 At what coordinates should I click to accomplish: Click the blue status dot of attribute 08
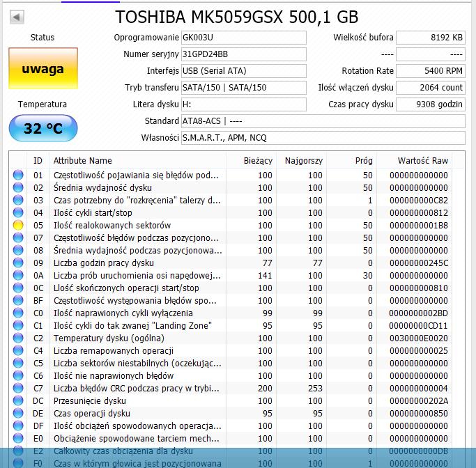[18, 250]
